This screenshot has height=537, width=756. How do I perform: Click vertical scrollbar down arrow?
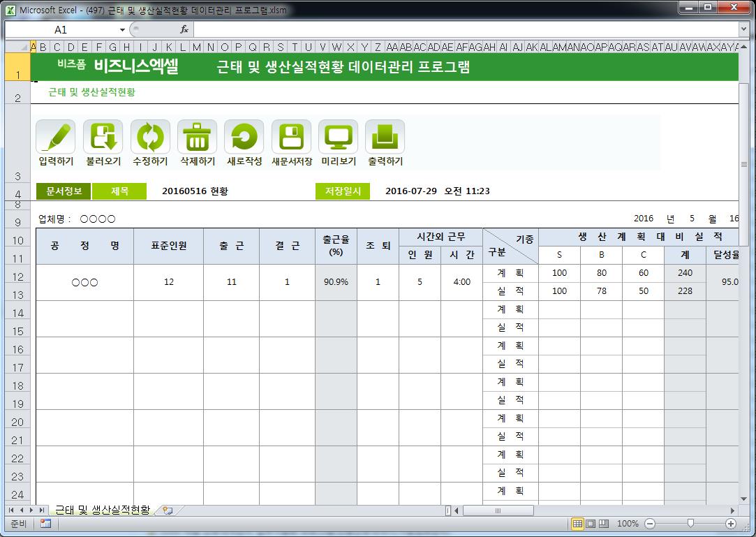(743, 499)
